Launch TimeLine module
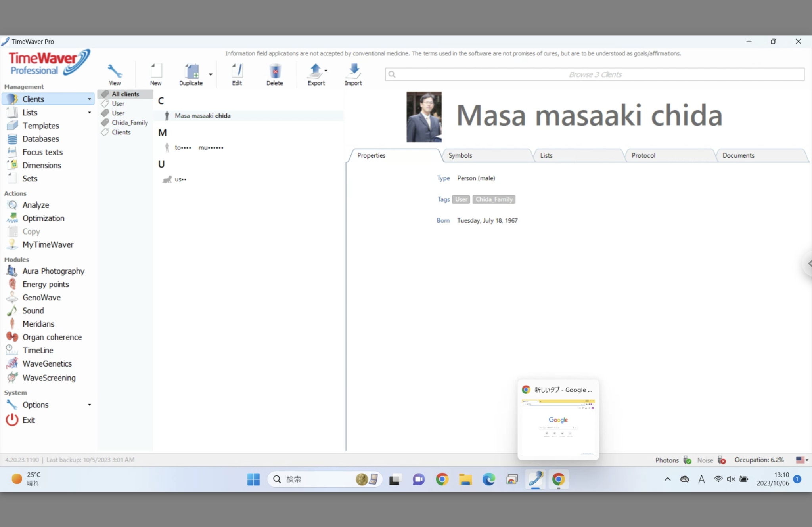 tap(38, 350)
